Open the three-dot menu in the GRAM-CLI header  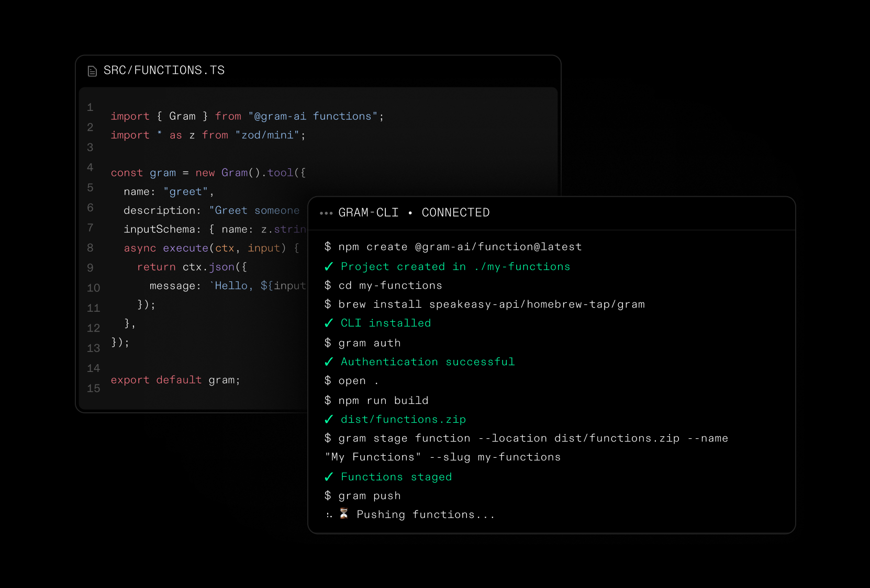point(326,213)
